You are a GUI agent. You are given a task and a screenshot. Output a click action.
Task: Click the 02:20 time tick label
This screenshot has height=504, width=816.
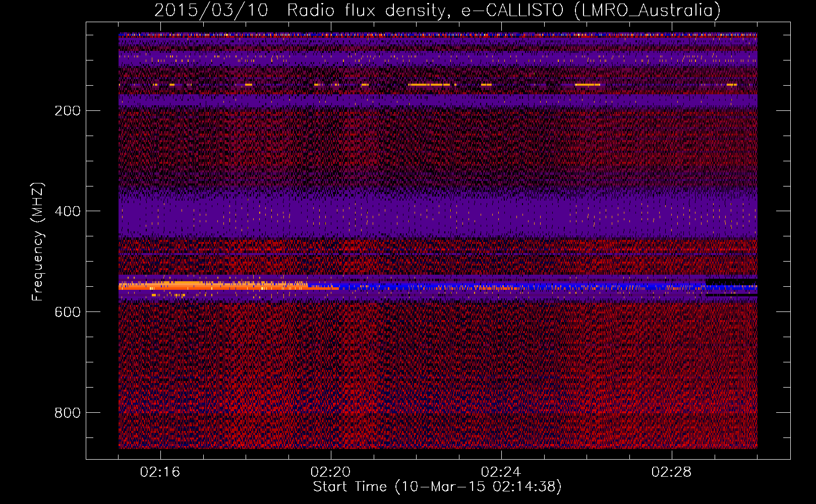(x=331, y=472)
